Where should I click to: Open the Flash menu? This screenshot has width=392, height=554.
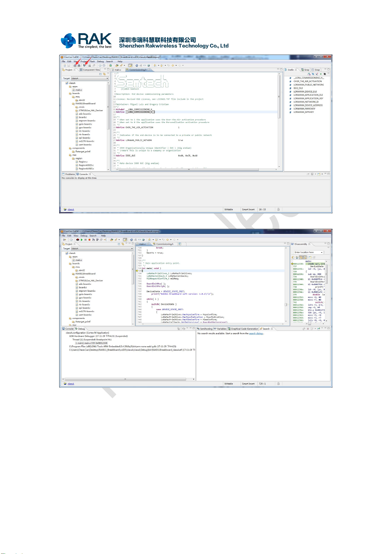pos(92,61)
